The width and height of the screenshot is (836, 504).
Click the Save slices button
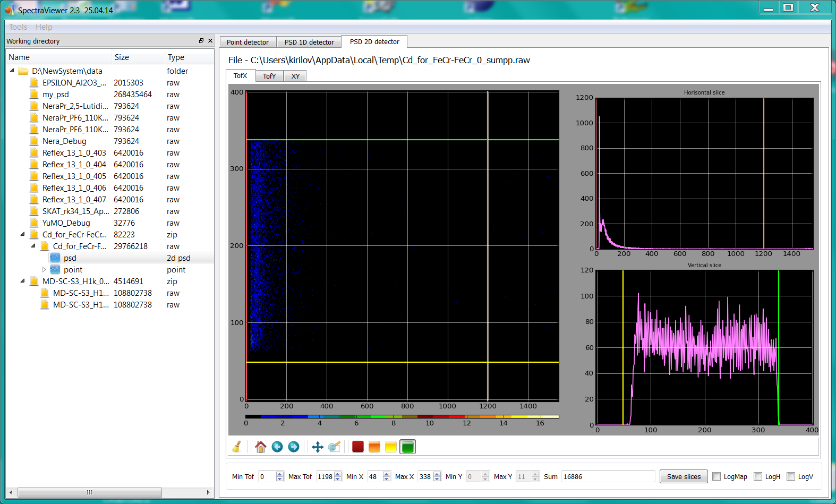point(684,476)
